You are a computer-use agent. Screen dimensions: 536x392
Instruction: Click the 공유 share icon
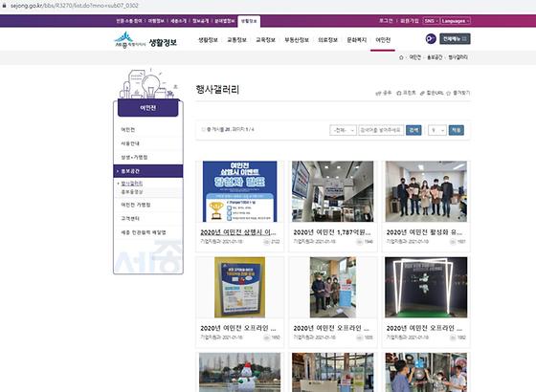(378, 93)
